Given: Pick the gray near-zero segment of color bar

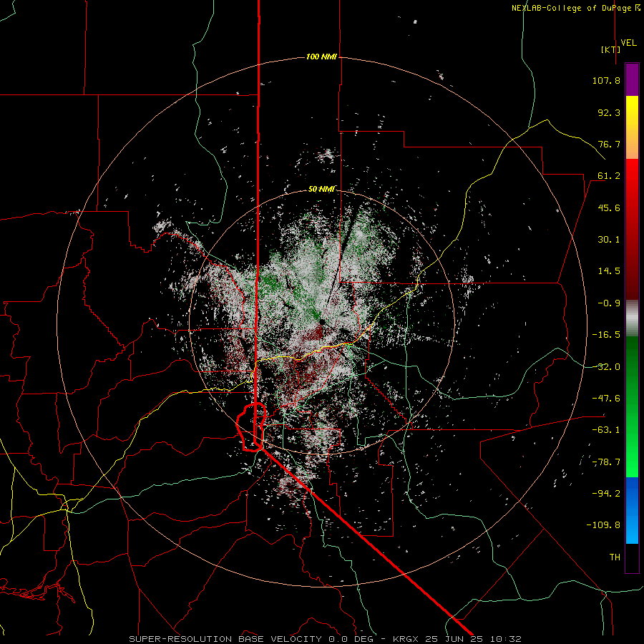Looking at the screenshot, I should tap(632, 318).
